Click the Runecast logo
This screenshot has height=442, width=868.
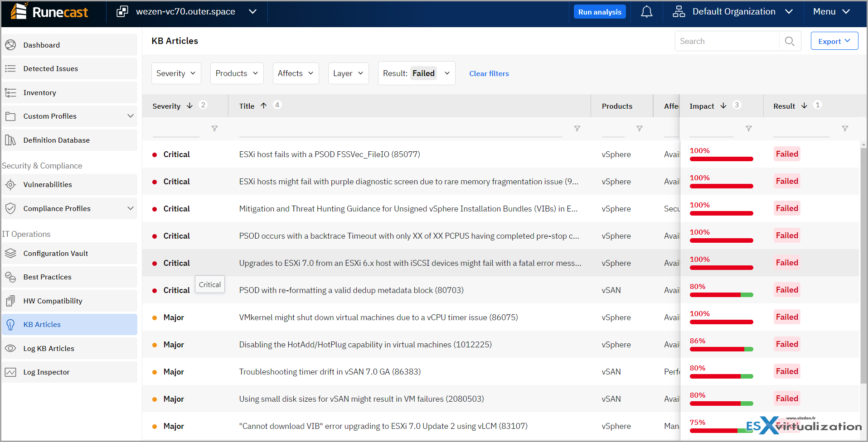tap(49, 11)
